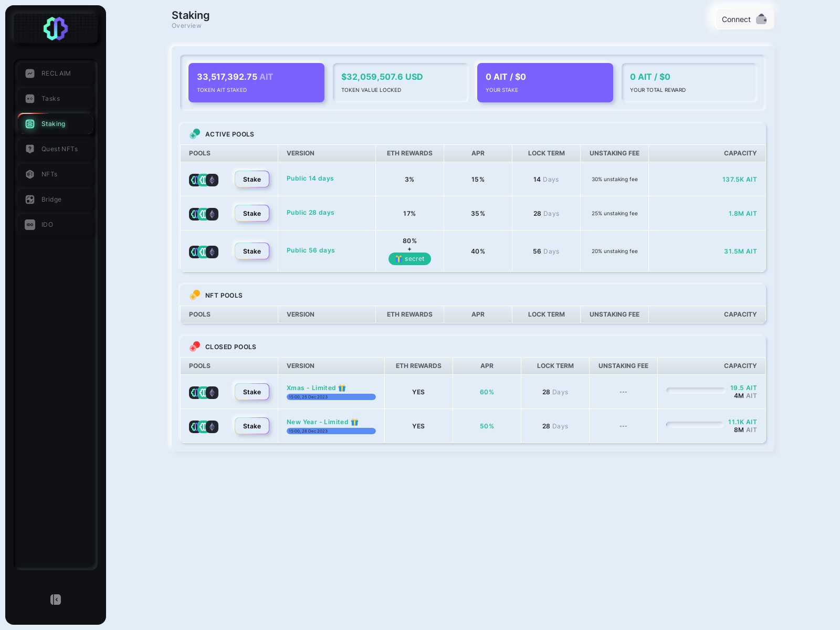The width and height of the screenshot is (840, 630).
Task: Stake in the Public 14 days pool
Action: coord(252,180)
